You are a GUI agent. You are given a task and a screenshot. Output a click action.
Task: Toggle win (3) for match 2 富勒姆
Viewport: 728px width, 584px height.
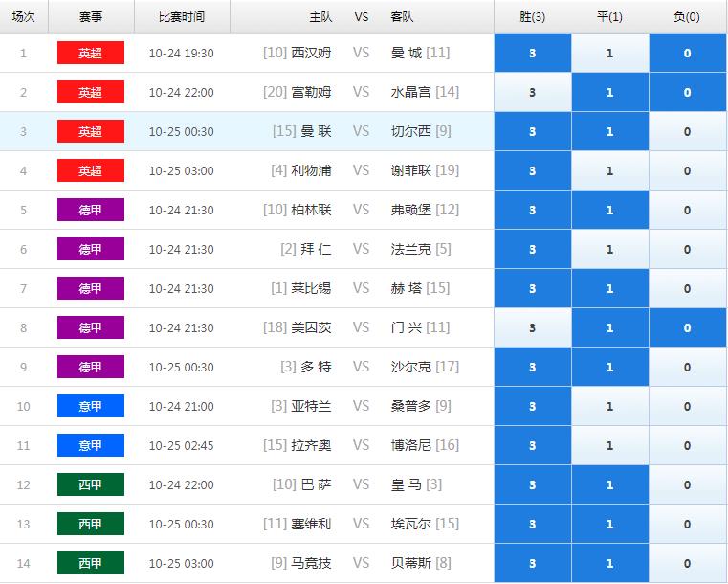point(533,92)
